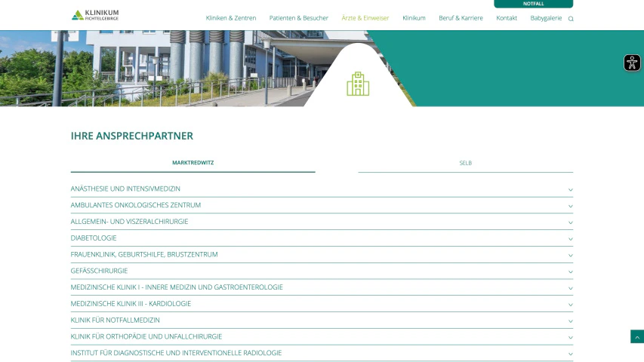Click the text Allgemein- und Viszeralchirurgie
This screenshot has height=362, width=644.
coord(129,222)
